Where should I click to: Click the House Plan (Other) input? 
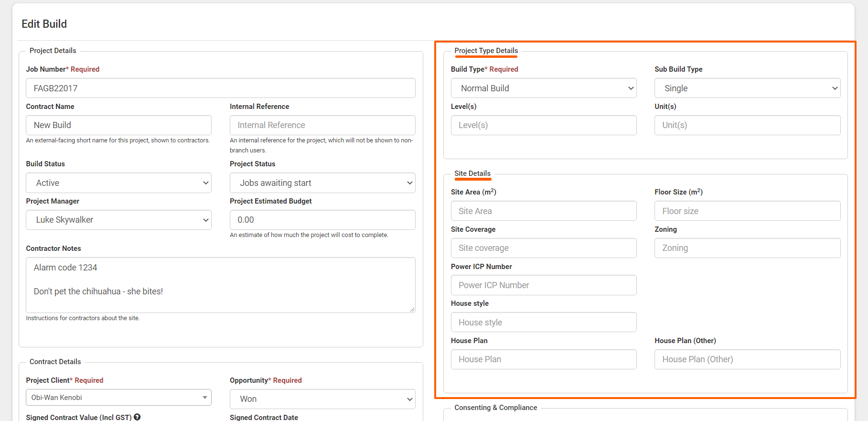747,359
